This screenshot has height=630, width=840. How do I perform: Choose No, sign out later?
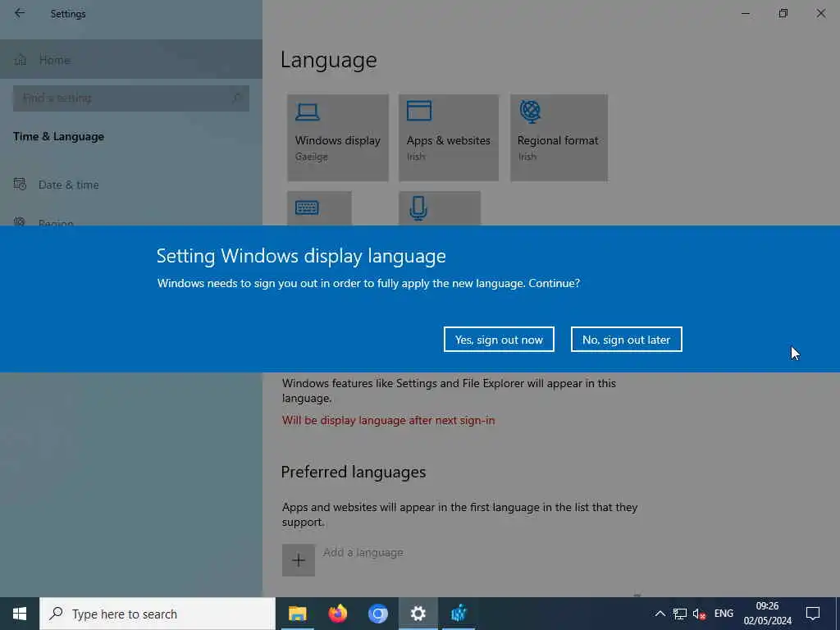click(626, 339)
